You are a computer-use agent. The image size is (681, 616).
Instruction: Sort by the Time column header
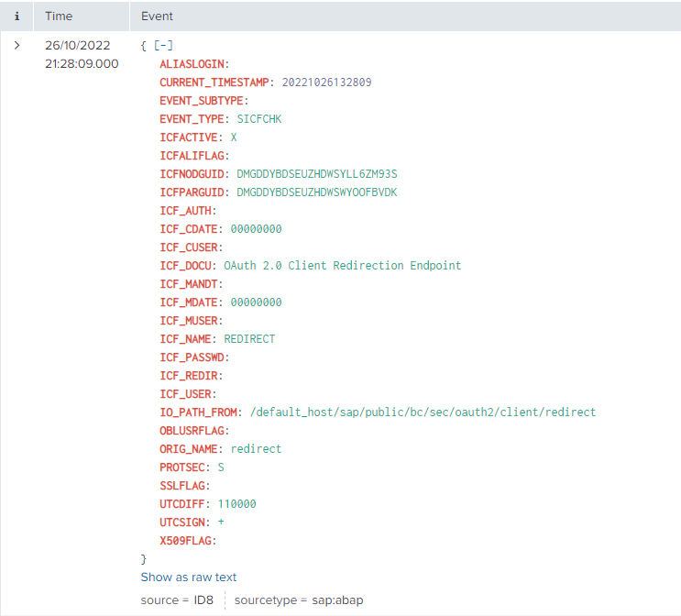pyautogui.click(x=59, y=16)
